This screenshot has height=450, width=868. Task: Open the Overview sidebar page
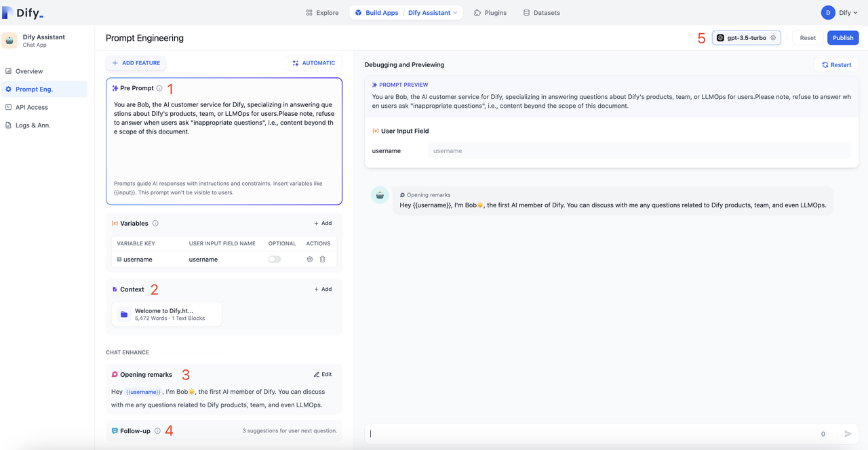tap(43, 71)
